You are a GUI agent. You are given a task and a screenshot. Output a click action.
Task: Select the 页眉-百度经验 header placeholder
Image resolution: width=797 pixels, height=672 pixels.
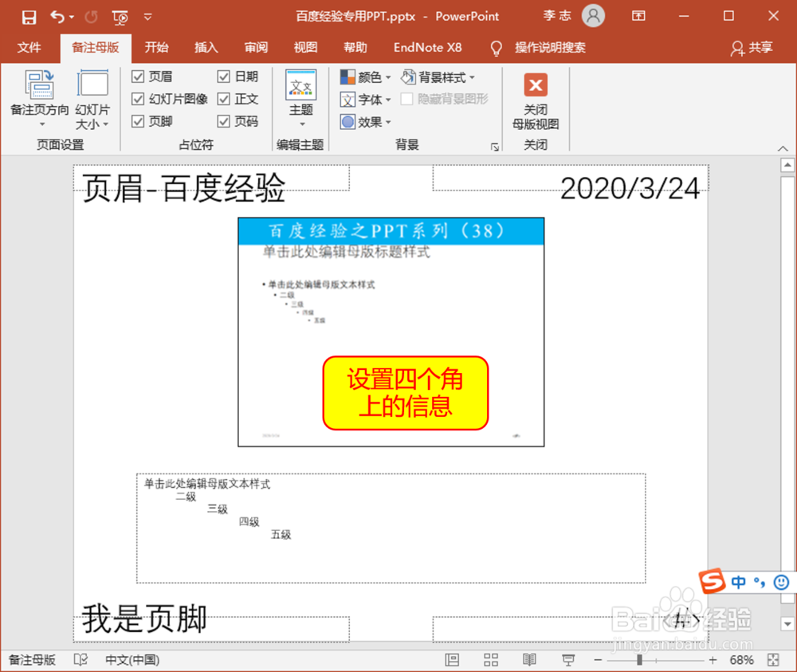[211, 178]
